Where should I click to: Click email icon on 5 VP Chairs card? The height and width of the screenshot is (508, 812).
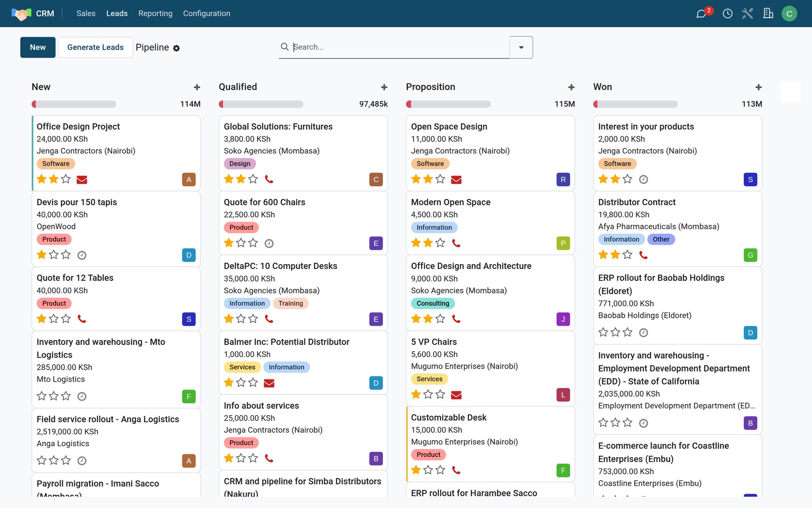456,395
